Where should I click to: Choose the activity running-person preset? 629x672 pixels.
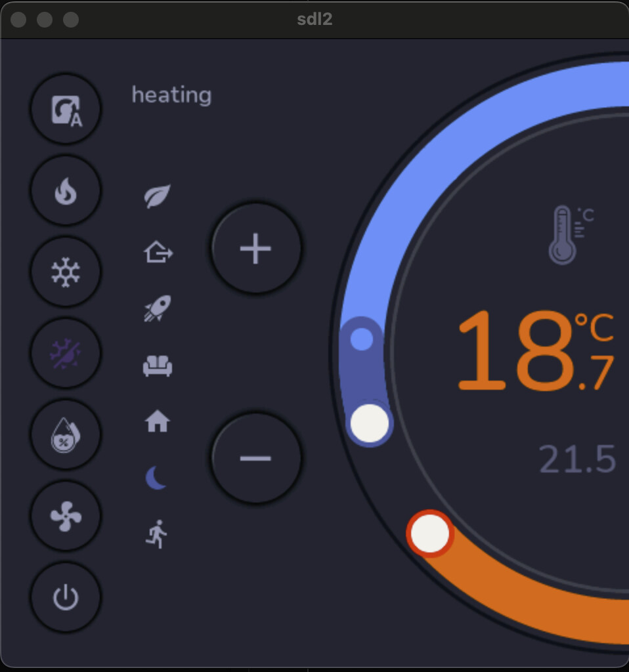pyautogui.click(x=156, y=534)
